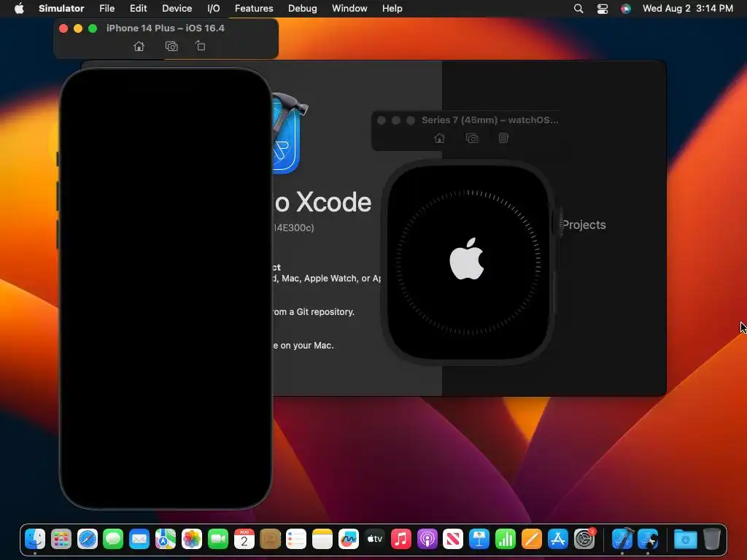Click the date and time in menu bar
747x560 pixels.
(x=687, y=8)
